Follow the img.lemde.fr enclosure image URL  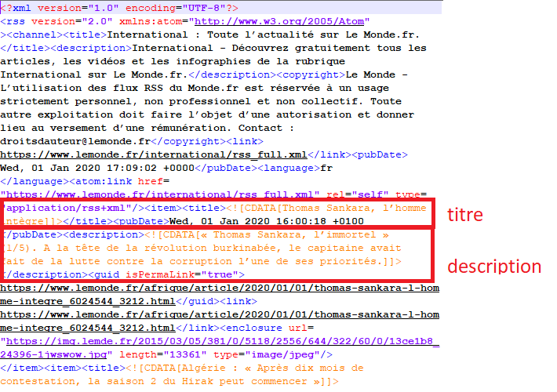[220, 348]
